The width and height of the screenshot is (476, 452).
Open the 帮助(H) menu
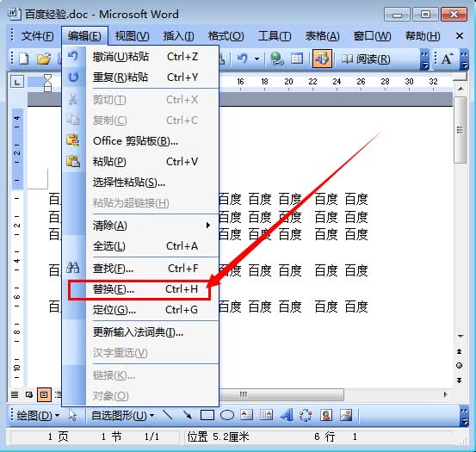pyautogui.click(x=423, y=36)
